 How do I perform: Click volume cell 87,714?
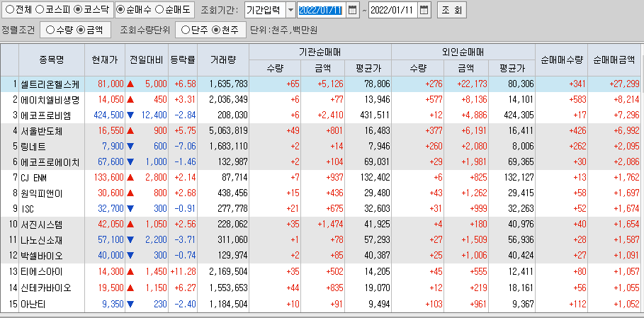point(235,178)
